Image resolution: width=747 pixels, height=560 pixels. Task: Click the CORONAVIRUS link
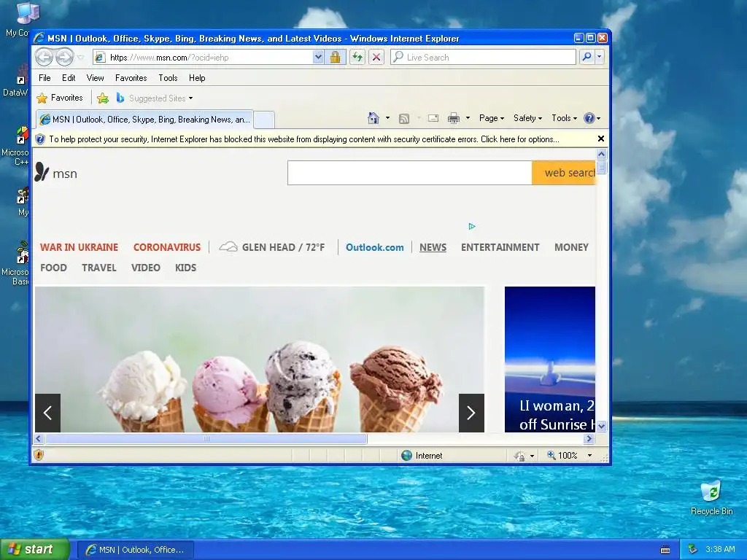167,247
